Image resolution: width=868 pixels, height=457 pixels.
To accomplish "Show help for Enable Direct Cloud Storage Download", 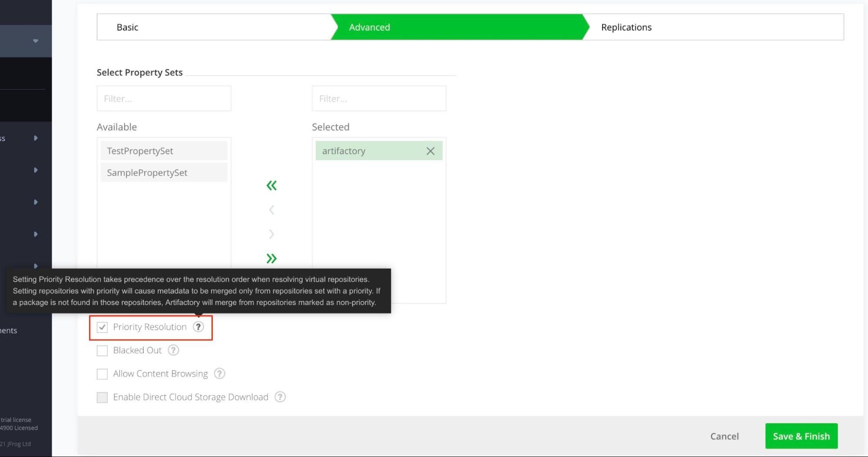I will tap(280, 397).
